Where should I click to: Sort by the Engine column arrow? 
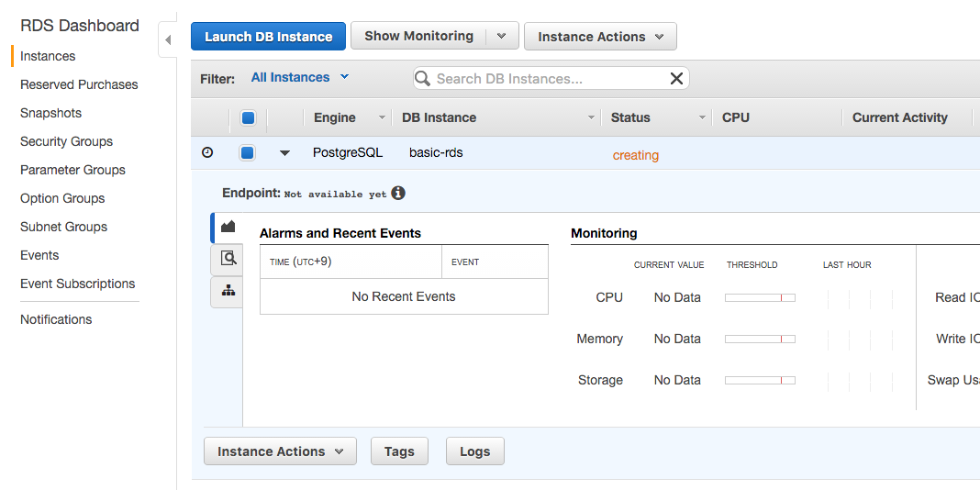point(382,117)
